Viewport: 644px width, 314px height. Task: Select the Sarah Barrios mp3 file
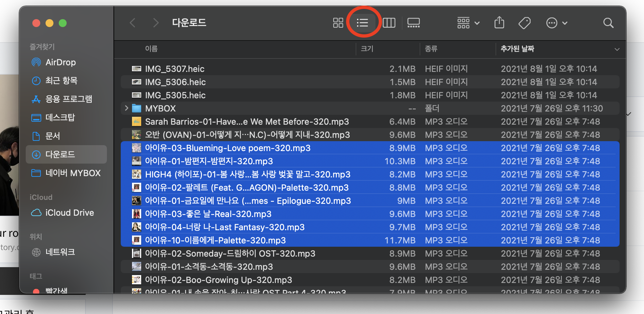click(x=370, y=121)
